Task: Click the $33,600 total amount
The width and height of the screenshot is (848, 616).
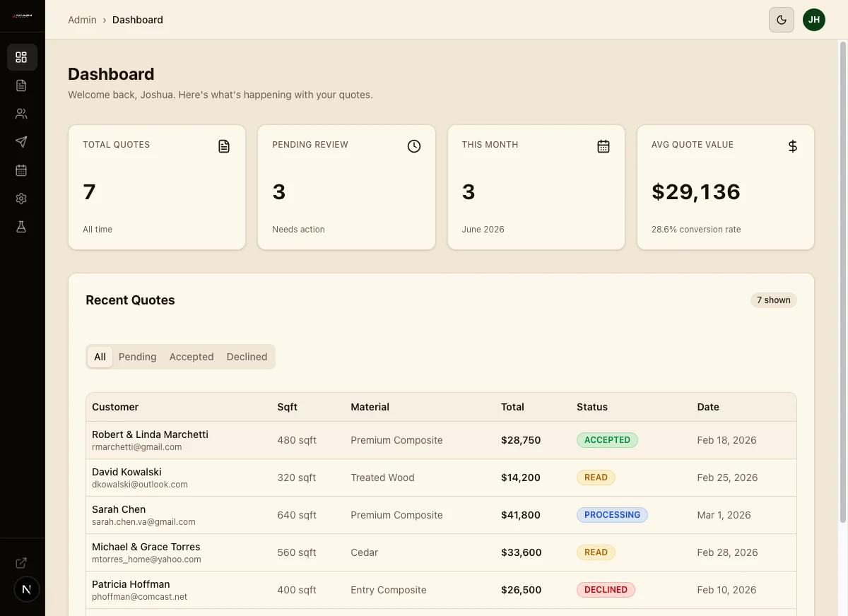Action: pos(522,552)
